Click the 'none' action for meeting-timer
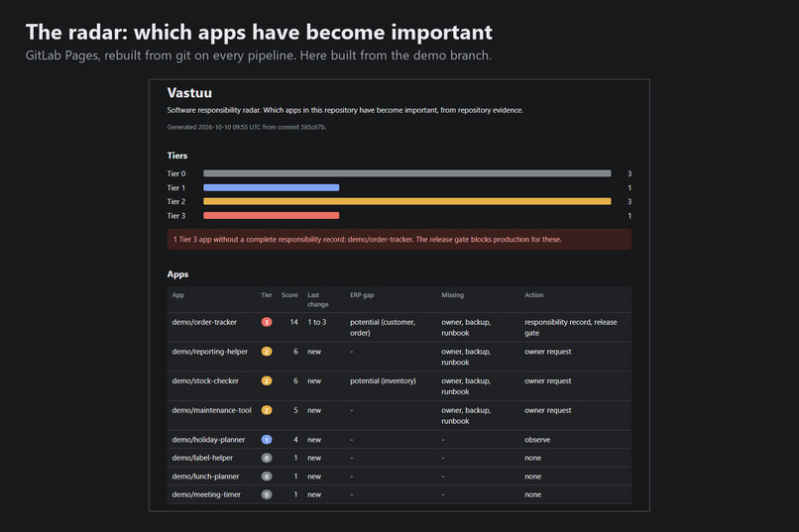This screenshot has width=799, height=532. [x=533, y=494]
